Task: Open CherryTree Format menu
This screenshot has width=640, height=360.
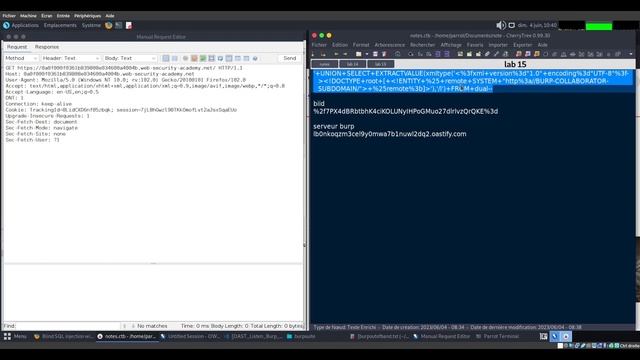Action: click(361, 45)
